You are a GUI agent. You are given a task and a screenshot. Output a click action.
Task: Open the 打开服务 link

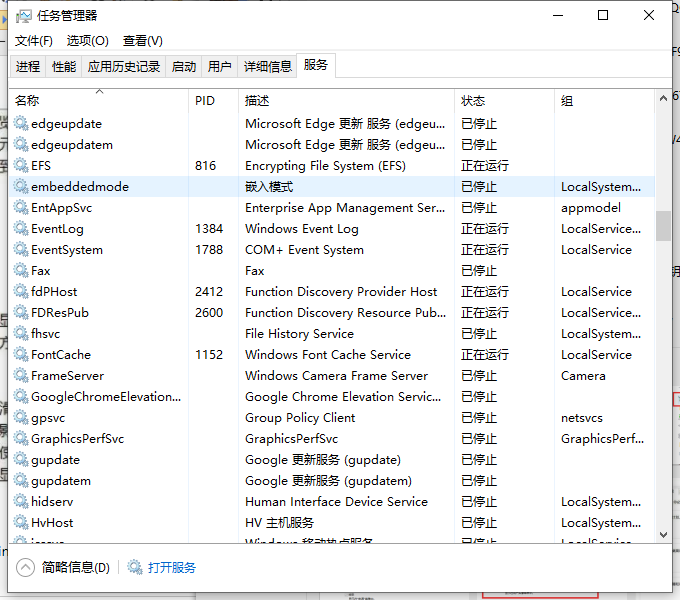[x=172, y=567]
